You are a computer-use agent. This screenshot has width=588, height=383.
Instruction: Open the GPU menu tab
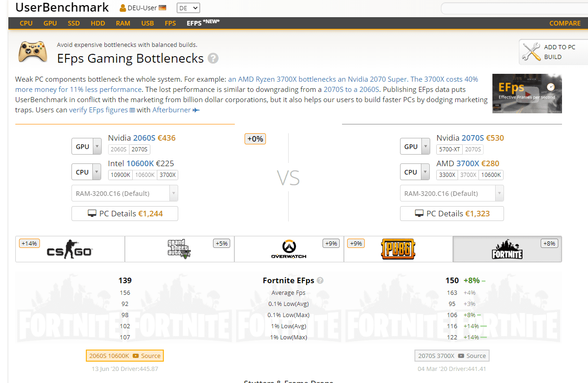click(x=50, y=23)
